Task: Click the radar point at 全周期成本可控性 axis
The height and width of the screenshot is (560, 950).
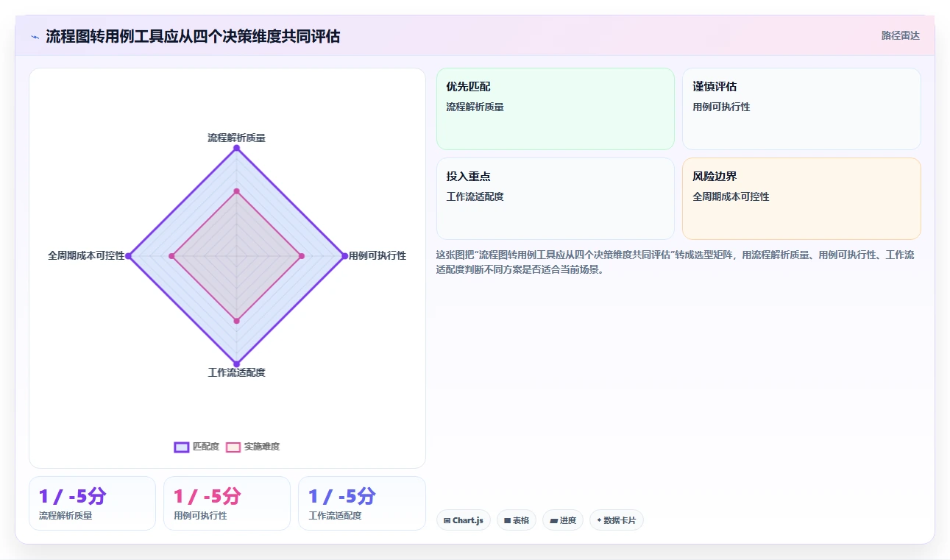Action: tap(129, 256)
